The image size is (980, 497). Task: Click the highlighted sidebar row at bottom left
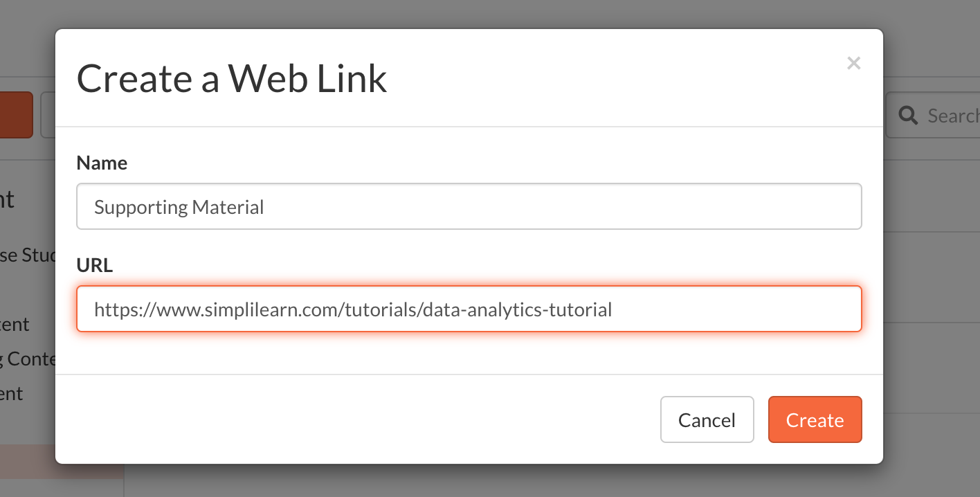28,462
